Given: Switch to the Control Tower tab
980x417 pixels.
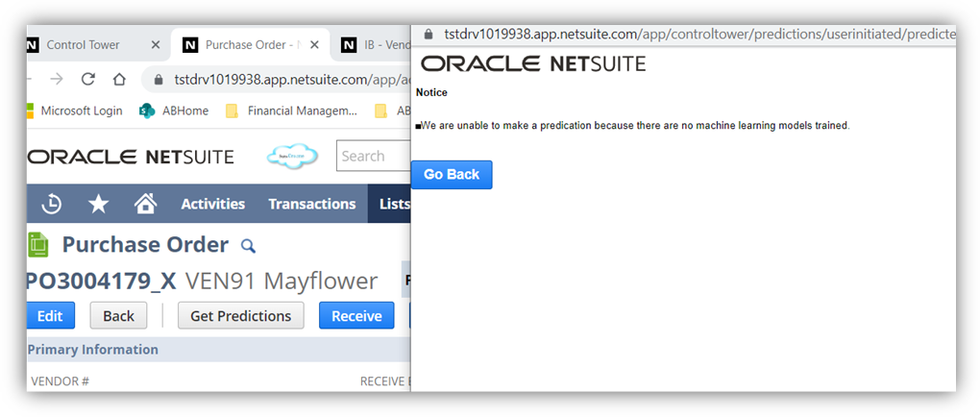Looking at the screenshot, I should tap(83, 45).
